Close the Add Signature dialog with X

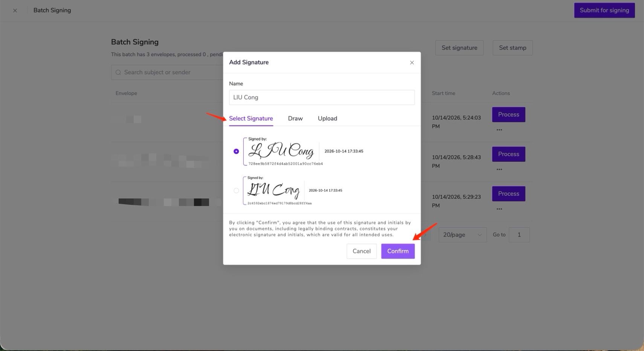pyautogui.click(x=412, y=62)
